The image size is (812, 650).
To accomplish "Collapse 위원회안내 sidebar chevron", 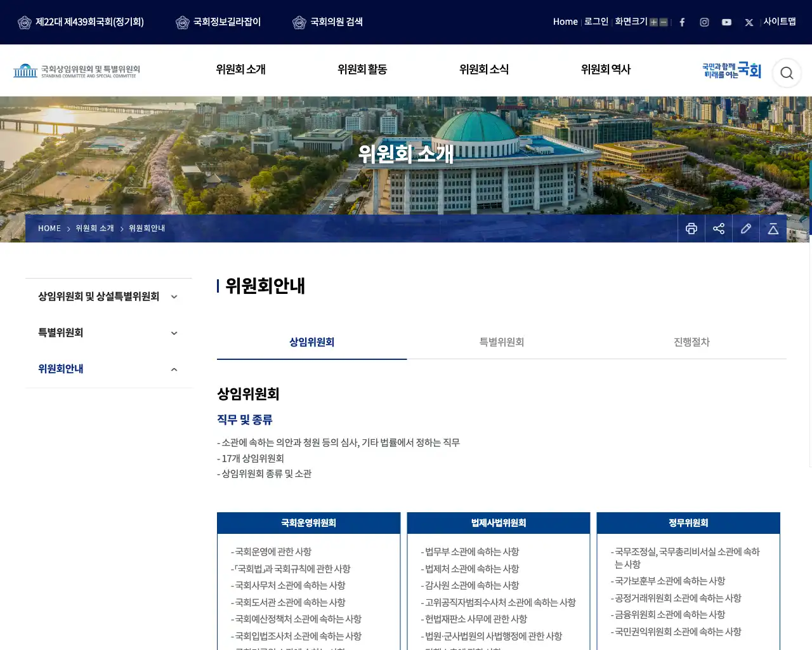I will click(174, 369).
